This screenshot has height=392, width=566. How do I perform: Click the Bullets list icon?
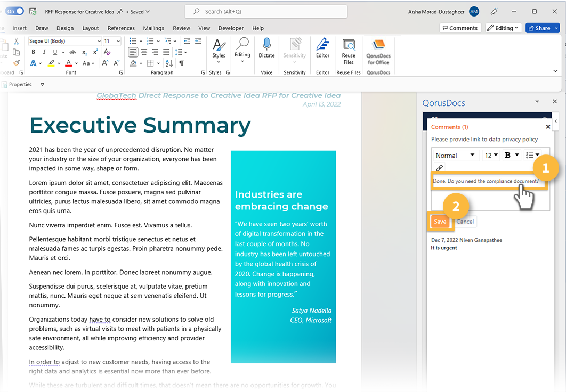133,41
